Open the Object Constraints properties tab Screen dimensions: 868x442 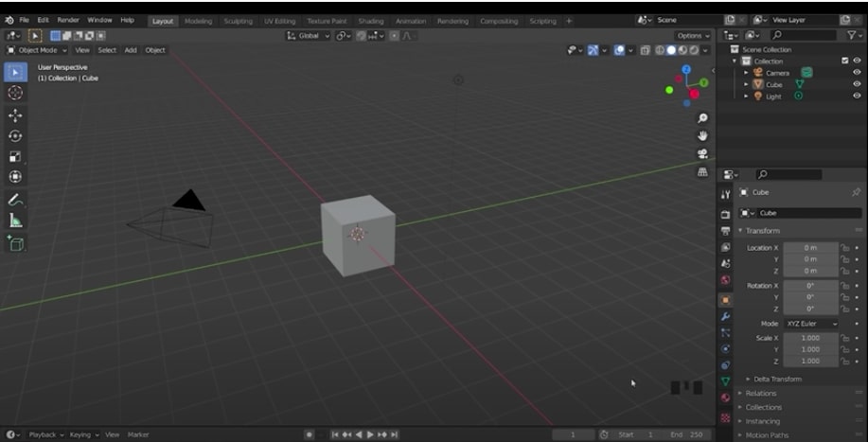726,365
